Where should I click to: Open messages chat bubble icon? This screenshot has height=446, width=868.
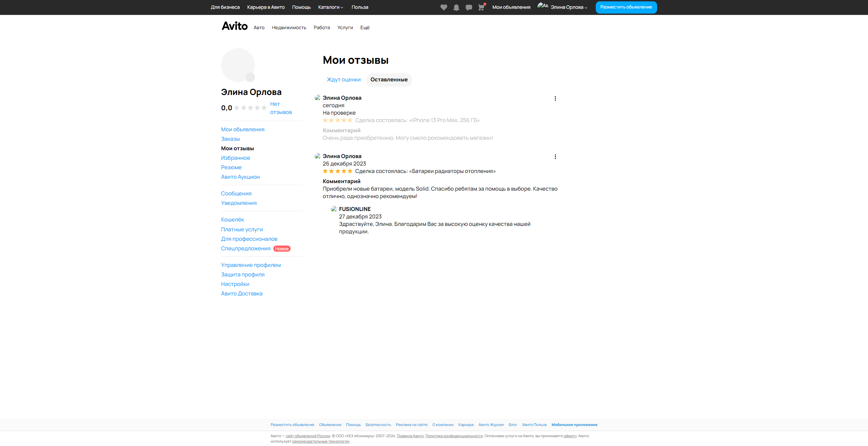[x=469, y=7]
